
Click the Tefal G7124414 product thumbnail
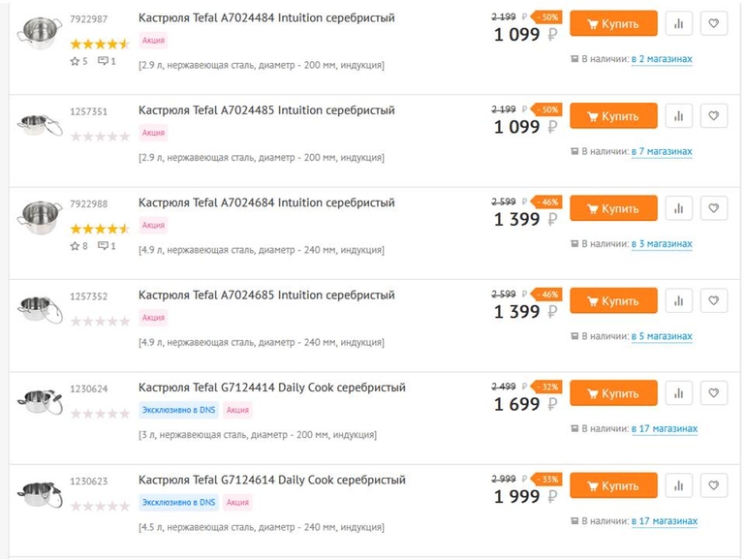pyautogui.click(x=40, y=400)
